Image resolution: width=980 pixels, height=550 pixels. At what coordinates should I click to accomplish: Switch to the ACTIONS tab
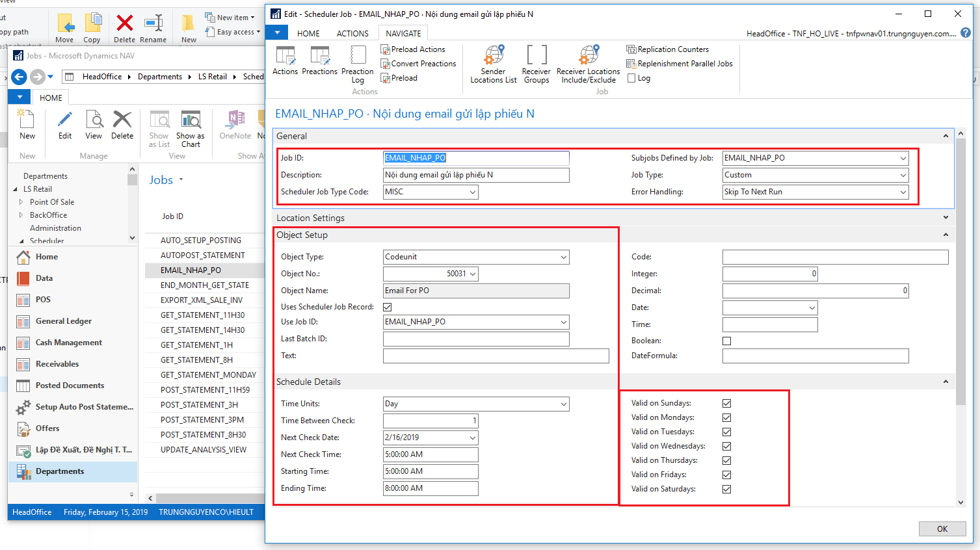click(352, 33)
